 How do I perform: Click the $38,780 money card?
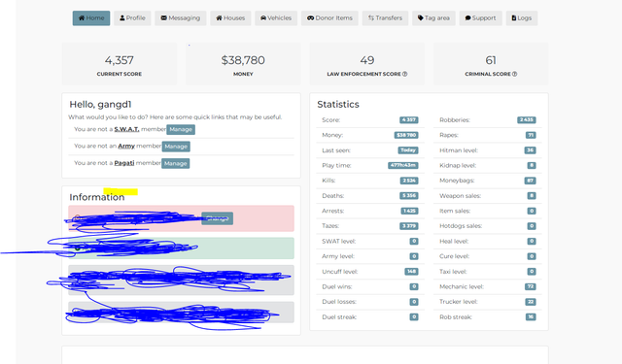click(243, 64)
